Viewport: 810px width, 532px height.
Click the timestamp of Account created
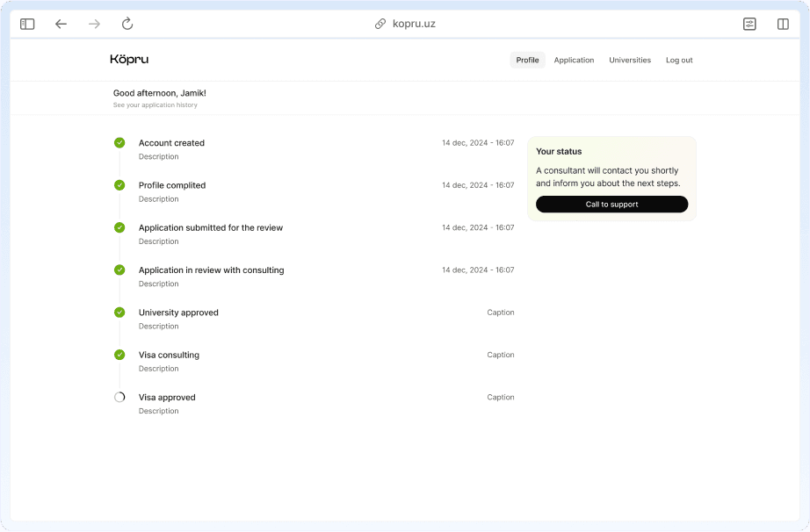[x=478, y=143]
